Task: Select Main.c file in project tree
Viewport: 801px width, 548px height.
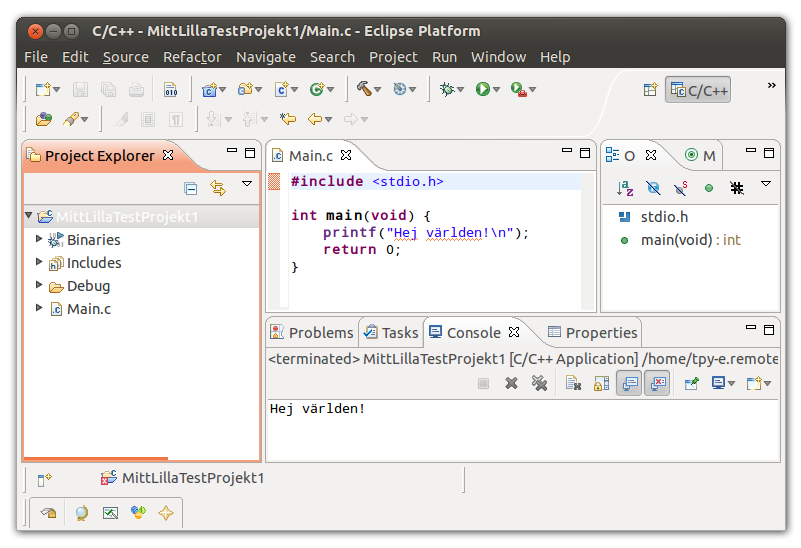Action: (88, 309)
